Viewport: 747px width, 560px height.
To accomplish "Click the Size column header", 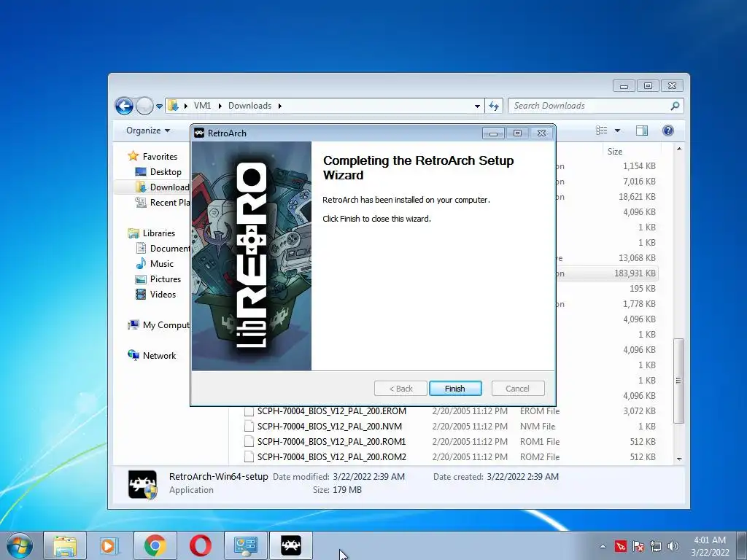I will coord(614,152).
